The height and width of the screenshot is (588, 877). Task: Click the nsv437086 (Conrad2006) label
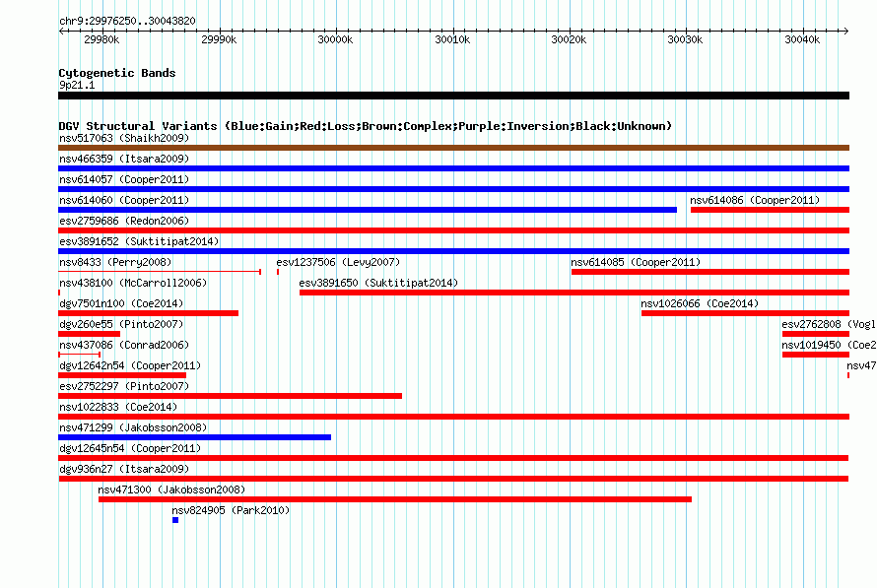(124, 345)
